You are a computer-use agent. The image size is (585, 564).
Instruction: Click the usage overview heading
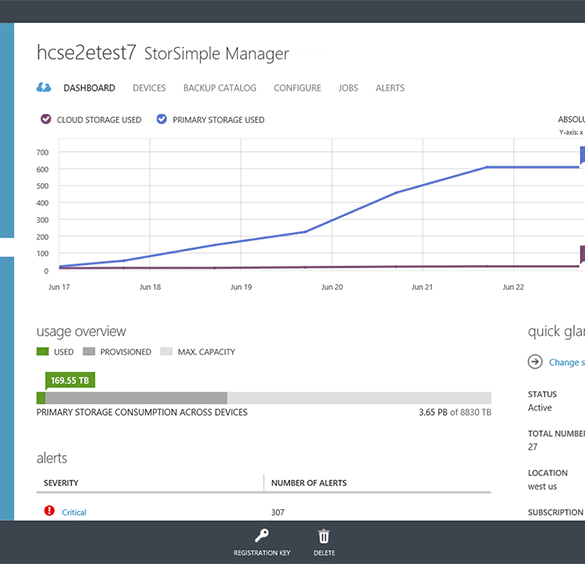coord(81,331)
